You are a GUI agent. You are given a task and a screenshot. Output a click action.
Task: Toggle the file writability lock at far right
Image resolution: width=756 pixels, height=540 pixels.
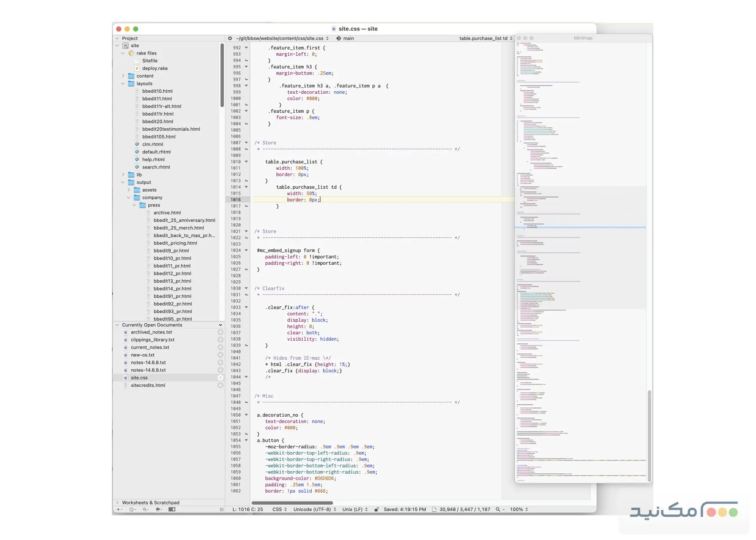[376, 509]
